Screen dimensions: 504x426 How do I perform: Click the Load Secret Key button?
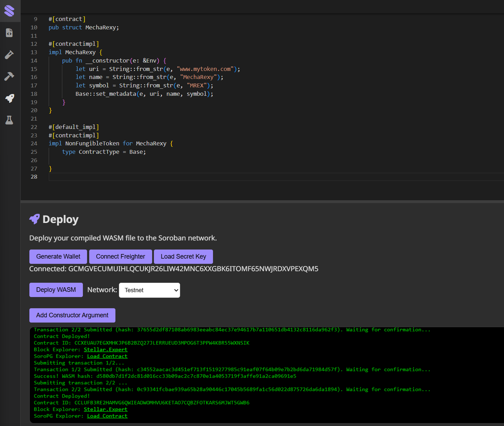coord(184,256)
